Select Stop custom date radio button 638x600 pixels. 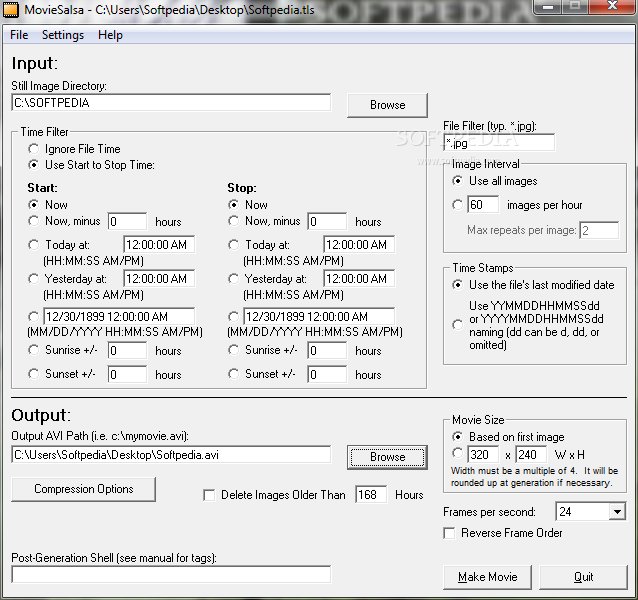pos(233,316)
